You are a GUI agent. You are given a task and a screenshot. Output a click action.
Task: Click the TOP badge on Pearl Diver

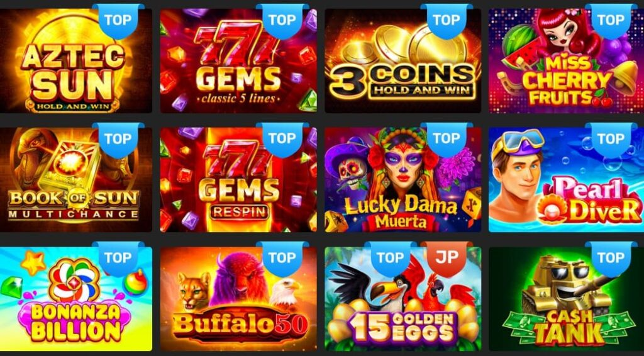coord(611,140)
